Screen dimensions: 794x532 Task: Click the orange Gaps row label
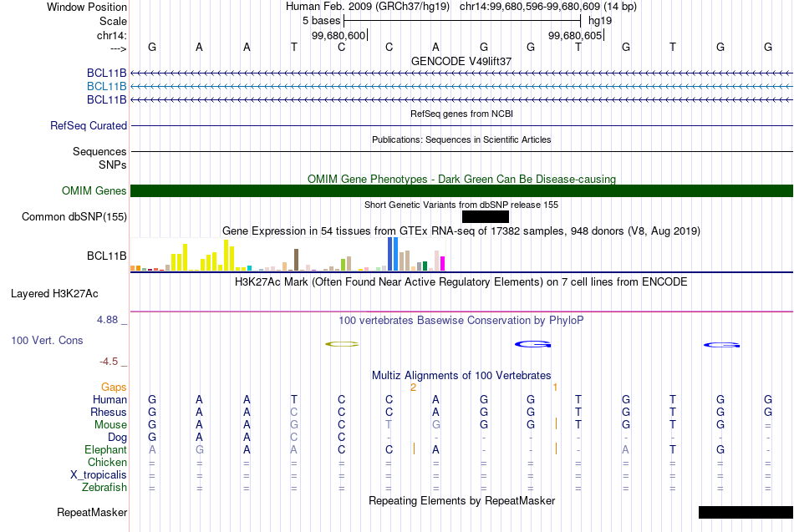coord(114,388)
